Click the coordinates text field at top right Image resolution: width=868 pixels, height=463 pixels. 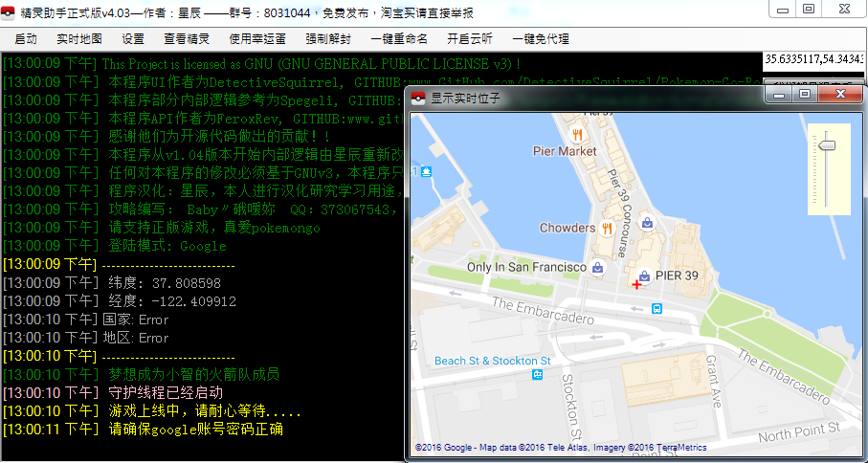click(814, 60)
